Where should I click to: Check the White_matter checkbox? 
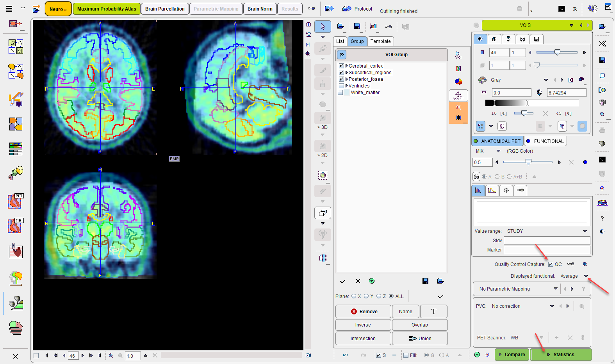[x=340, y=93]
